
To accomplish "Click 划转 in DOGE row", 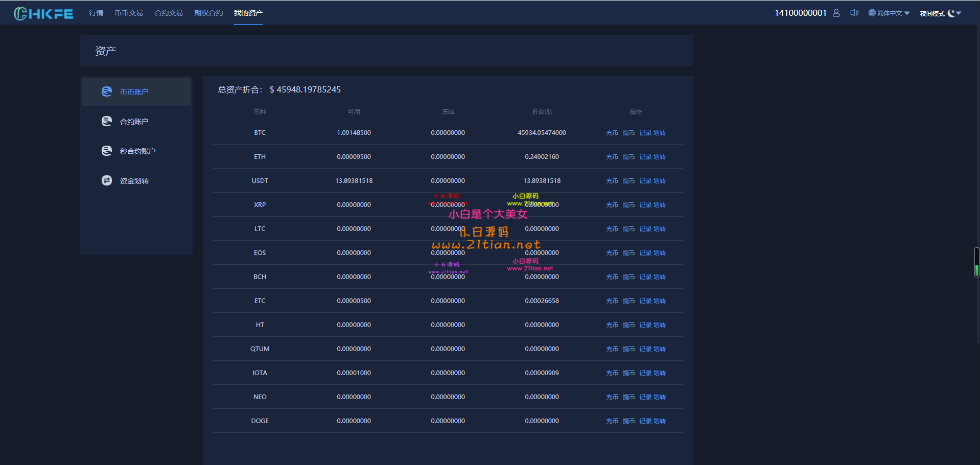I will pyautogui.click(x=660, y=421).
